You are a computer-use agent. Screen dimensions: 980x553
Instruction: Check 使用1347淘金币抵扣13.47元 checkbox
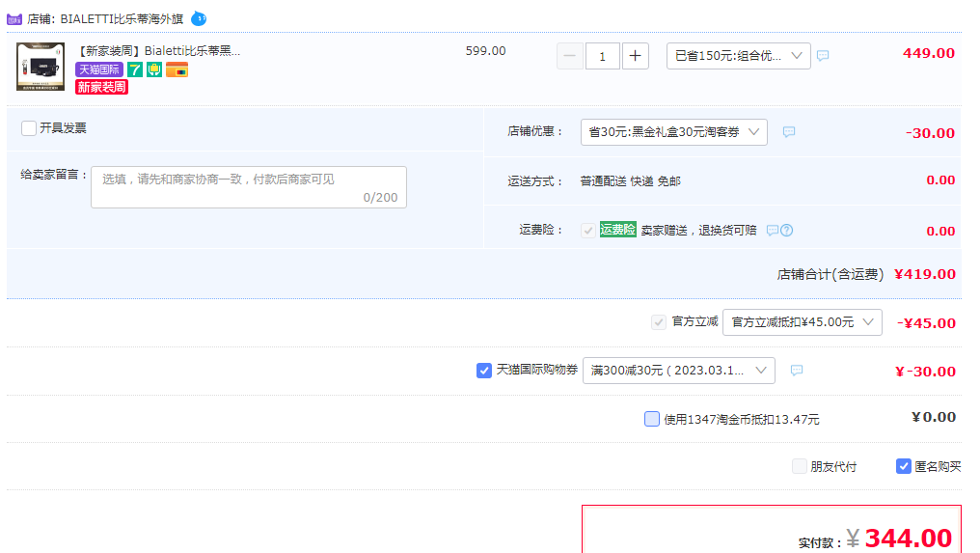tap(652, 419)
